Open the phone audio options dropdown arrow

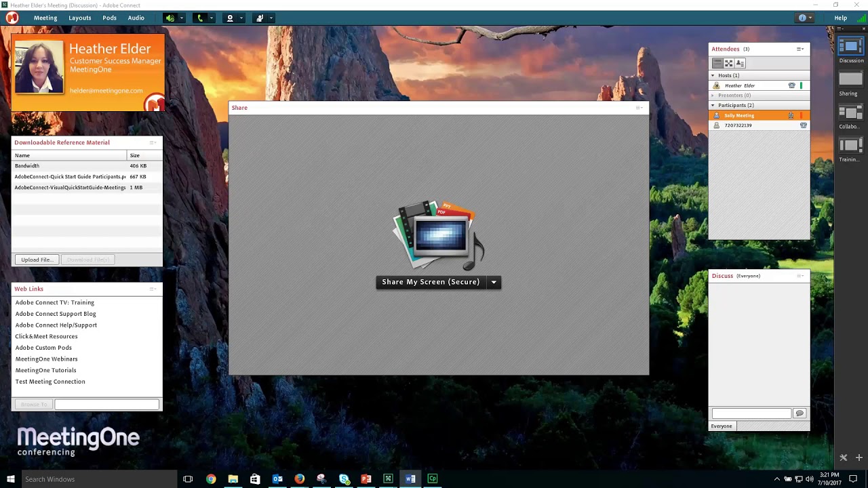211,18
